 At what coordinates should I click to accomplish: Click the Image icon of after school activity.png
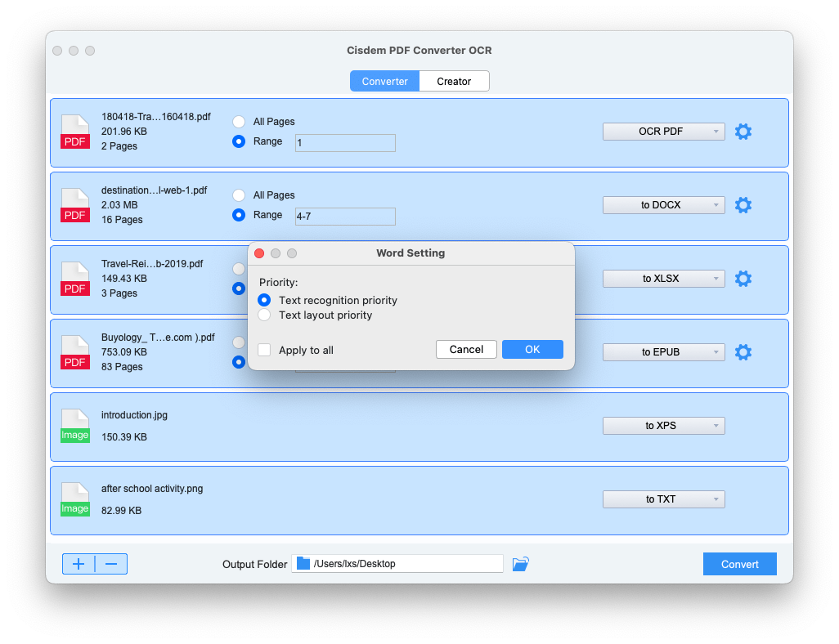coord(75,499)
